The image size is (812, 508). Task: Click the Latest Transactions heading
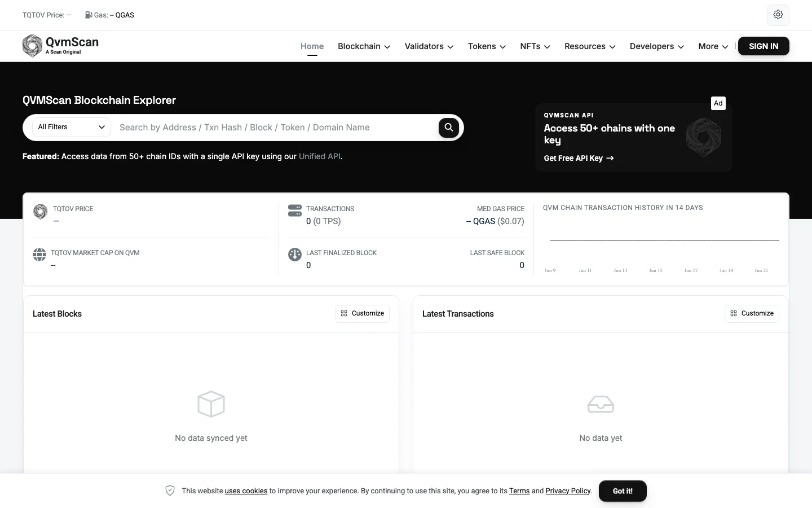click(x=458, y=314)
